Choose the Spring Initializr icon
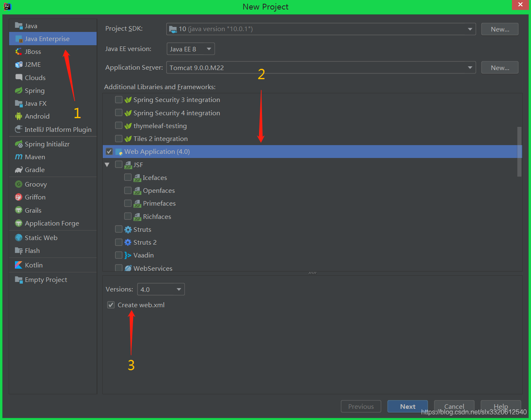This screenshot has height=420, width=531. click(19, 144)
